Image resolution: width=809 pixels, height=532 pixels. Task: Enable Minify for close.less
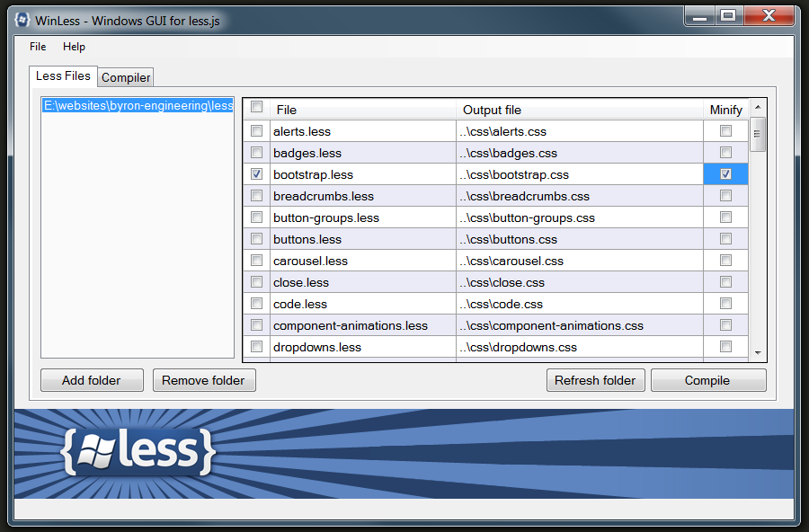(x=726, y=282)
